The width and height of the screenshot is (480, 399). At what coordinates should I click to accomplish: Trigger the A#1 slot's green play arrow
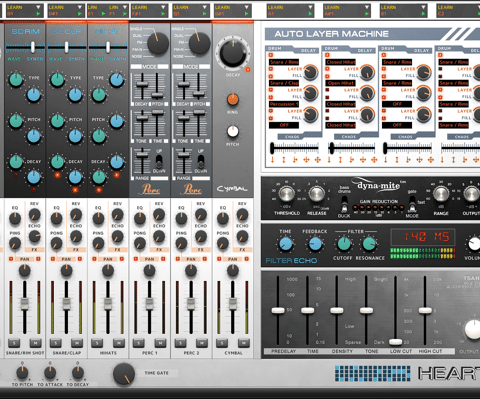(367, 14)
